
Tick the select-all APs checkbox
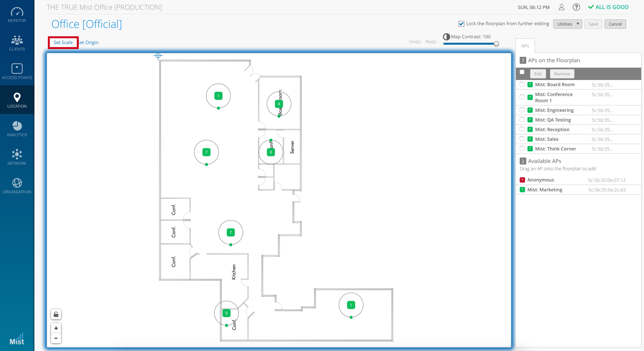(522, 72)
